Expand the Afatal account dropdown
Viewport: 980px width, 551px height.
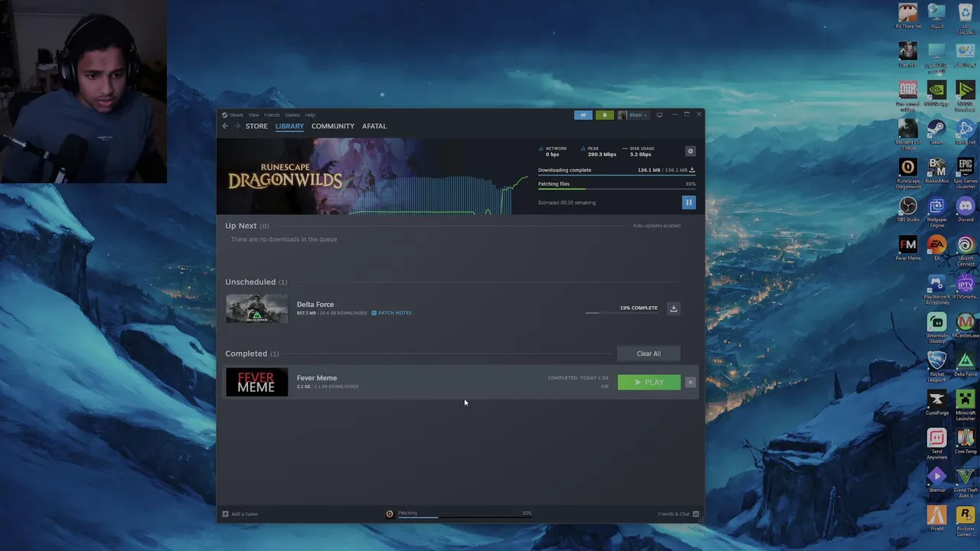(x=633, y=115)
